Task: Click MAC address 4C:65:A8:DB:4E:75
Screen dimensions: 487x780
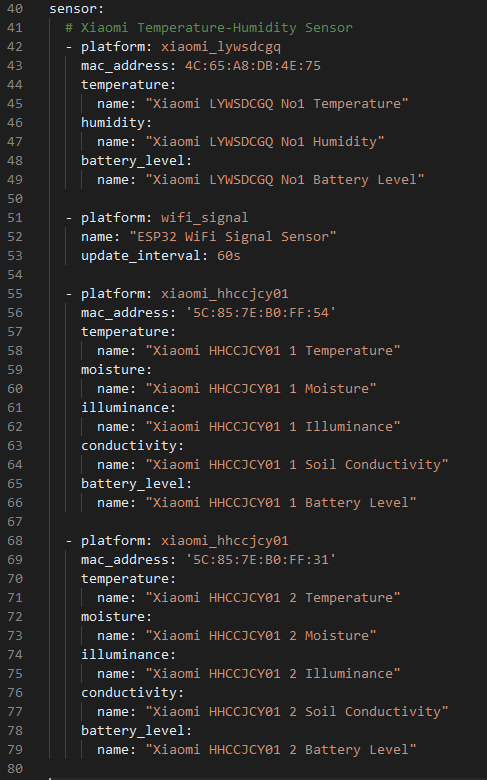Action: [253, 66]
